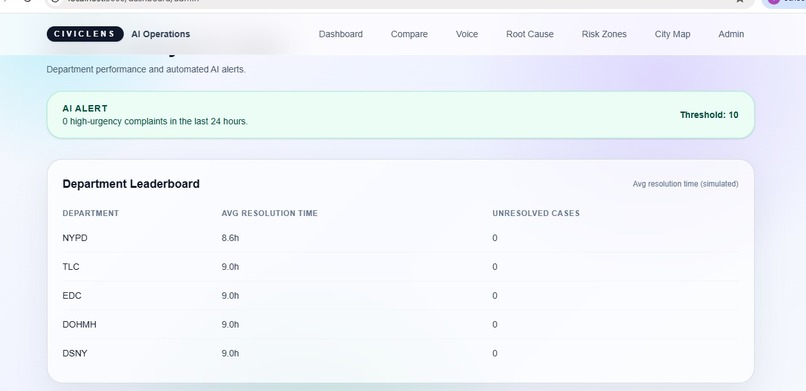Click NYPD's unresolved cases count
The height and width of the screenshot is (391, 806).
click(x=494, y=238)
